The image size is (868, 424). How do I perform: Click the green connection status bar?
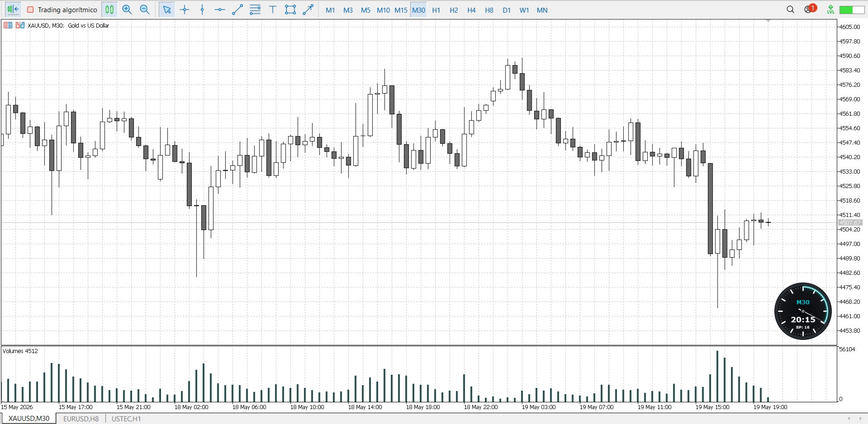[852, 10]
